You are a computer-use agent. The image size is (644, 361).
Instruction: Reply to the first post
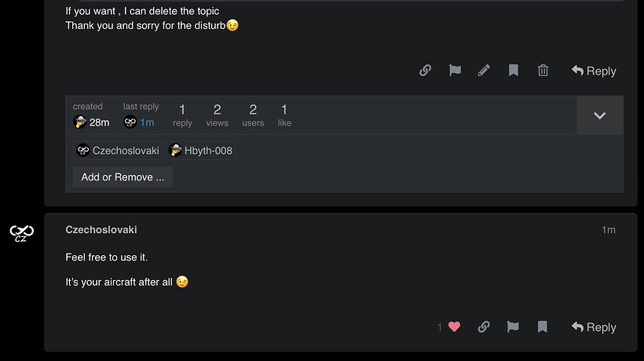coord(594,71)
